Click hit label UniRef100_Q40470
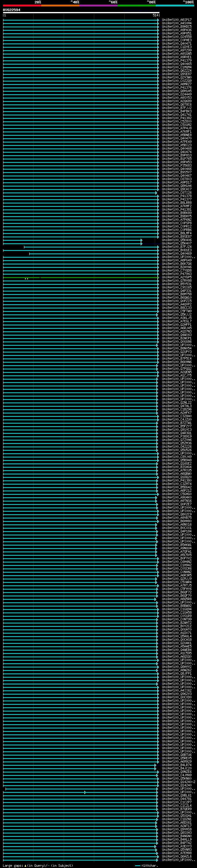This screenshot has width=197, height=868. pos(176,139)
